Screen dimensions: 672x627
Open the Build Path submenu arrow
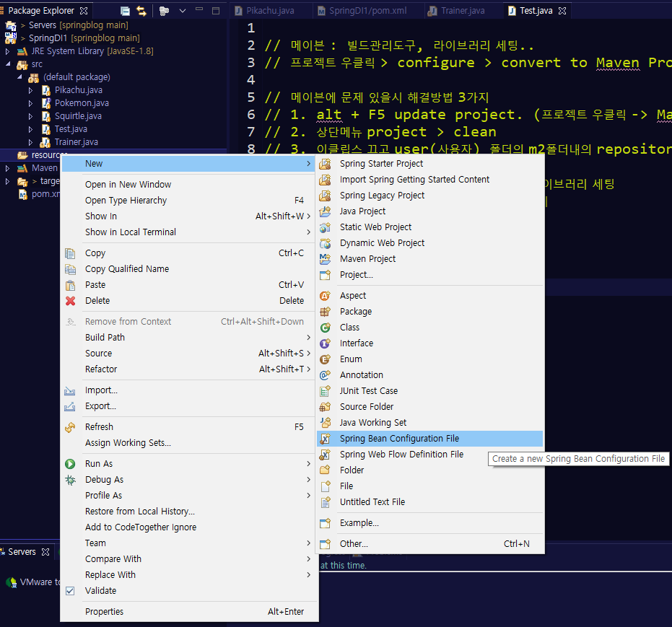[x=309, y=338]
